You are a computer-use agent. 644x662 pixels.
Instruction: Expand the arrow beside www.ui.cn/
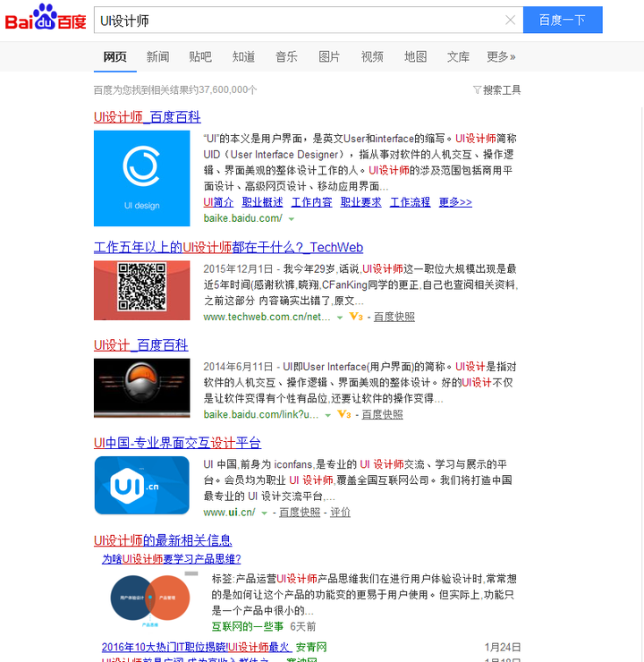coord(264,513)
